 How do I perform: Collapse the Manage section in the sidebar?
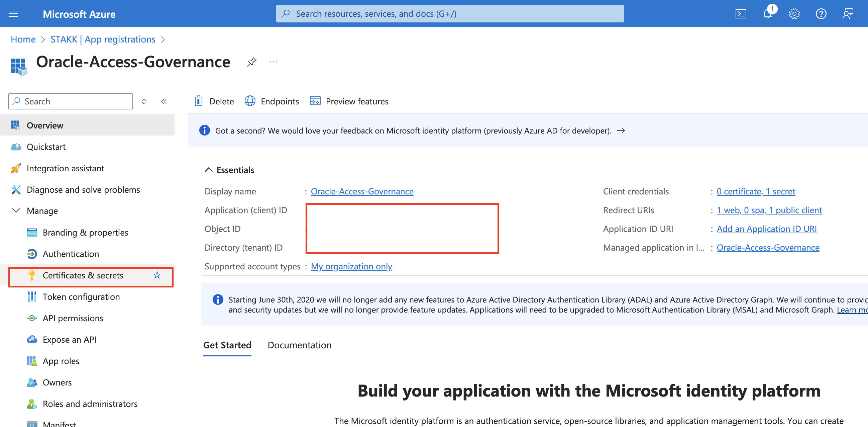[16, 210]
